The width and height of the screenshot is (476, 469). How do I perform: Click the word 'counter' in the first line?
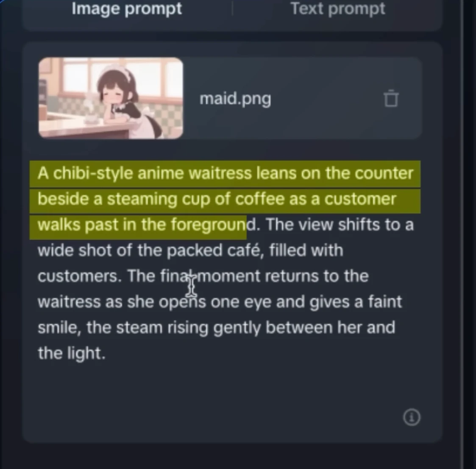click(384, 174)
